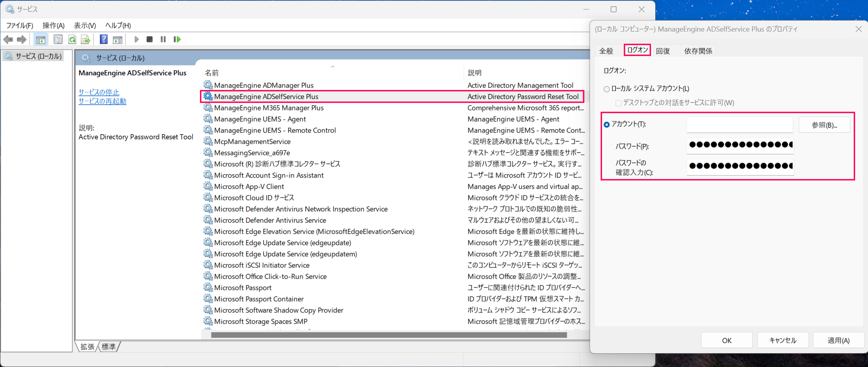The image size is (868, 367).
Task: Select Microsoft Defender Antivirus Network Inspection Service name
Action: (301, 209)
